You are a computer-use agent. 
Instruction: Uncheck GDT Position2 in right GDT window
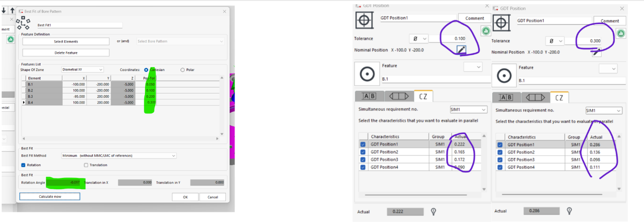point(501,152)
